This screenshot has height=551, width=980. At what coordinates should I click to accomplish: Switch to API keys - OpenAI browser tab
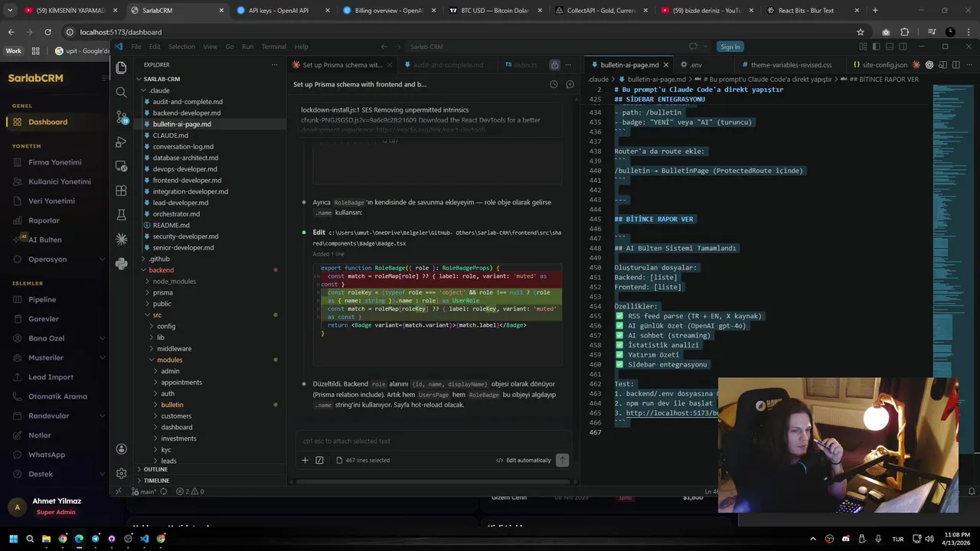point(282,11)
